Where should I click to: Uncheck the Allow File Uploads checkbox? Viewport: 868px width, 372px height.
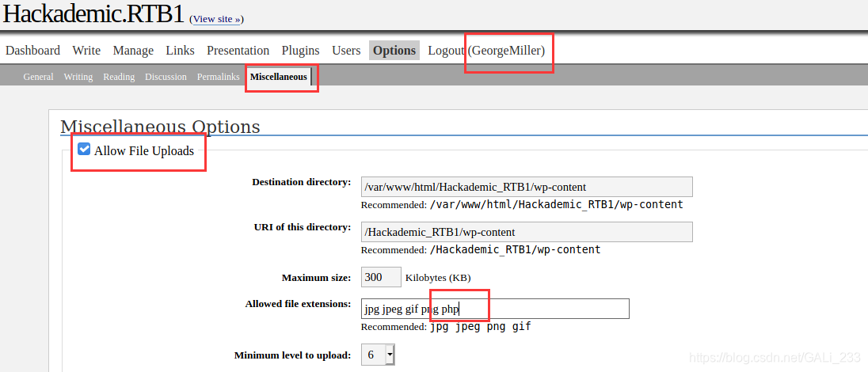point(84,150)
